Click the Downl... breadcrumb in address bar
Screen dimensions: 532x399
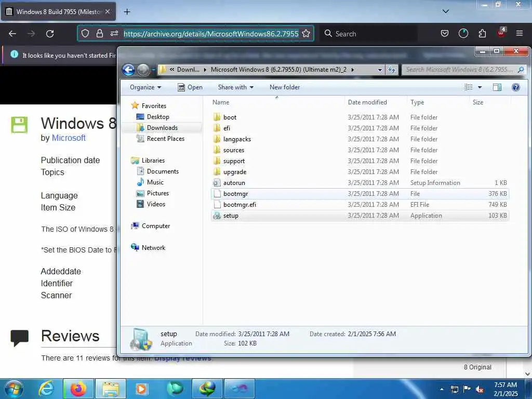[x=188, y=70]
